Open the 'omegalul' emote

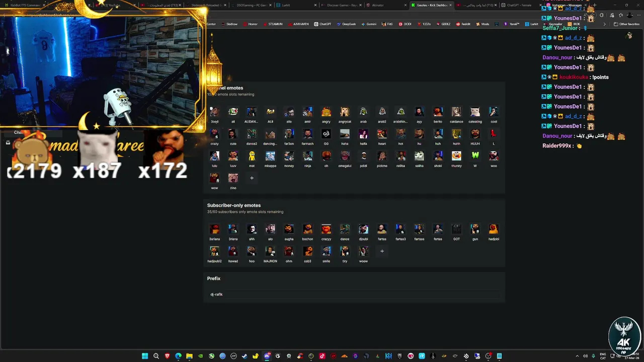pos(345,156)
